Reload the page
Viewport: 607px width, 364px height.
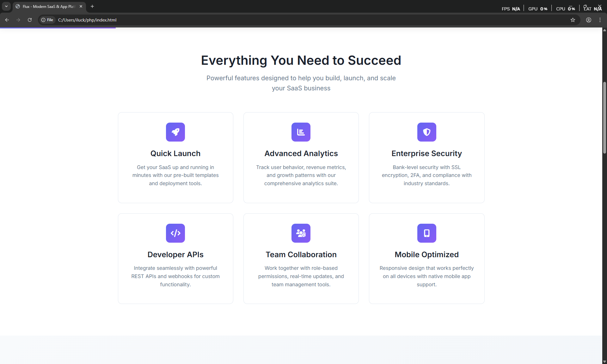[x=30, y=20]
